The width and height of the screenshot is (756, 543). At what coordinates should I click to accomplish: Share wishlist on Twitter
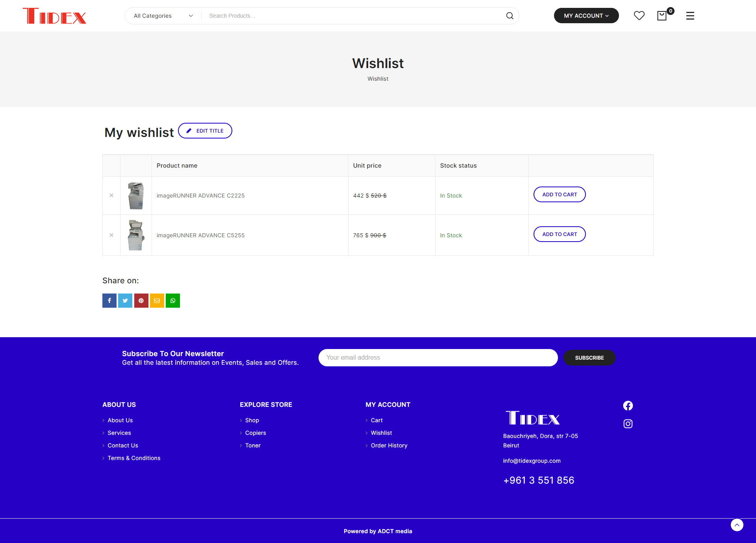click(125, 301)
